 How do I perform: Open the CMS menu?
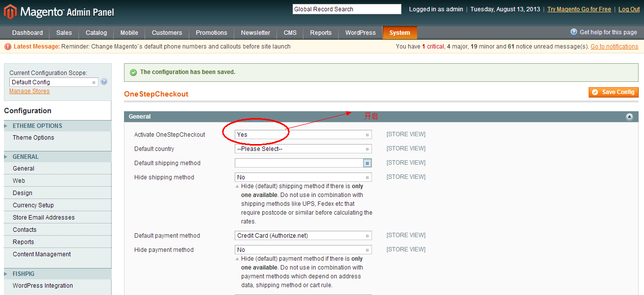[290, 33]
